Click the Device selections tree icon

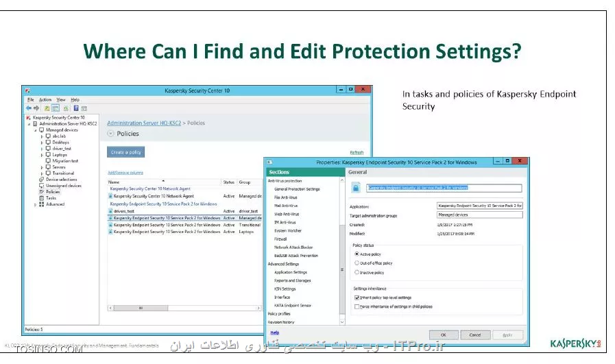[42, 179]
